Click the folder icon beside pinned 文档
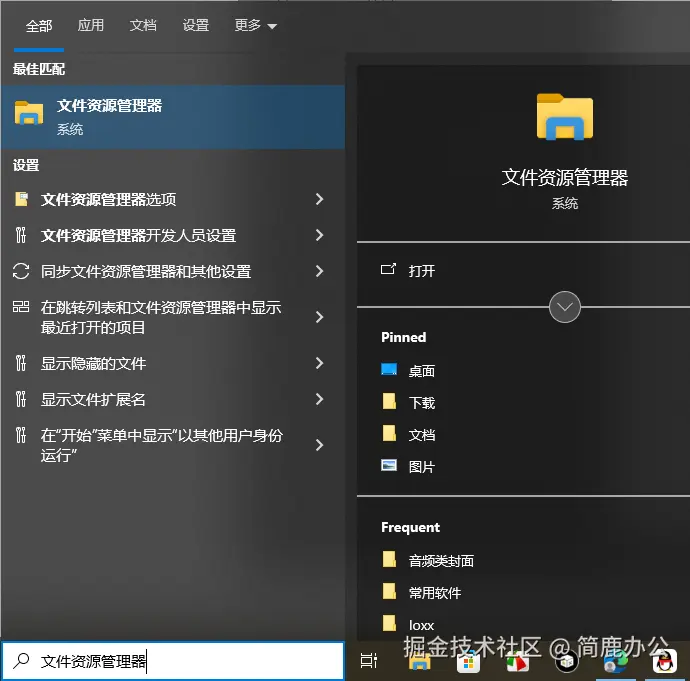 (389, 433)
